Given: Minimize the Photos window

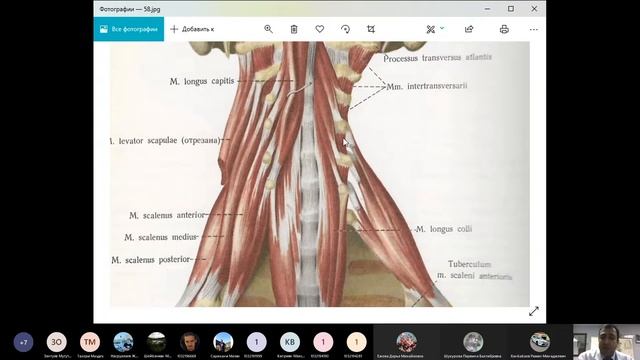Looking at the screenshot, I should click(x=487, y=9).
